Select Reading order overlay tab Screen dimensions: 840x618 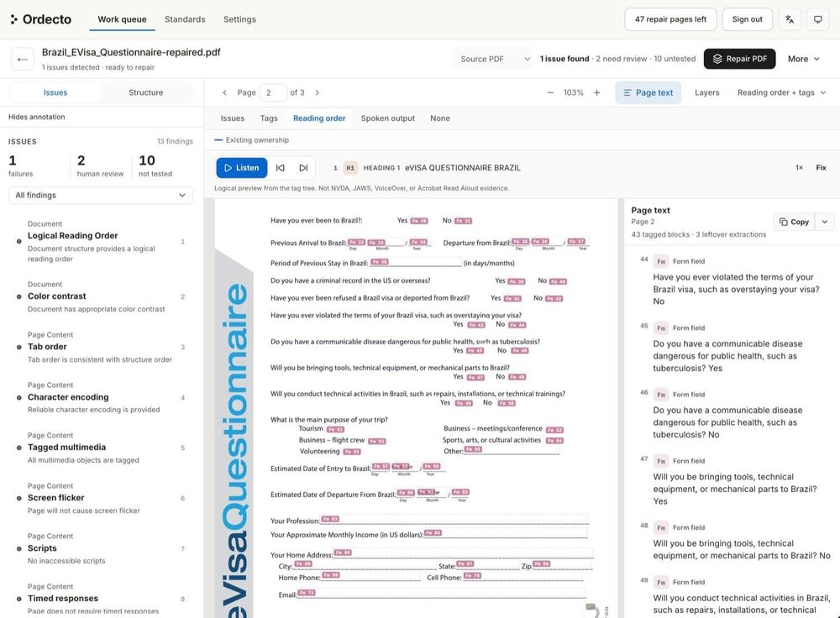[x=319, y=118]
